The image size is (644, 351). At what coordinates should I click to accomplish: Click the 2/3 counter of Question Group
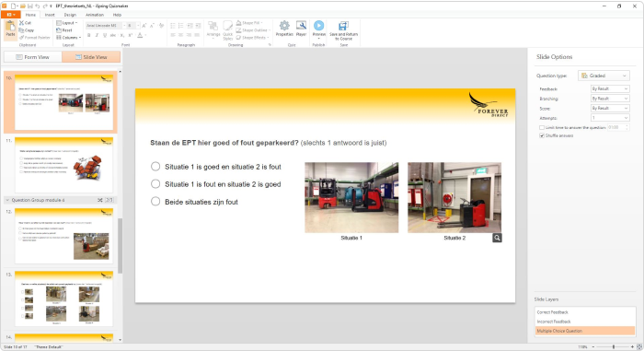[109, 200]
